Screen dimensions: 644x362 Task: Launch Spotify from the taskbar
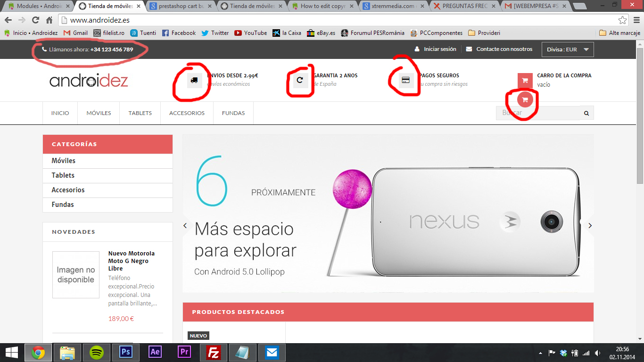coord(97,353)
